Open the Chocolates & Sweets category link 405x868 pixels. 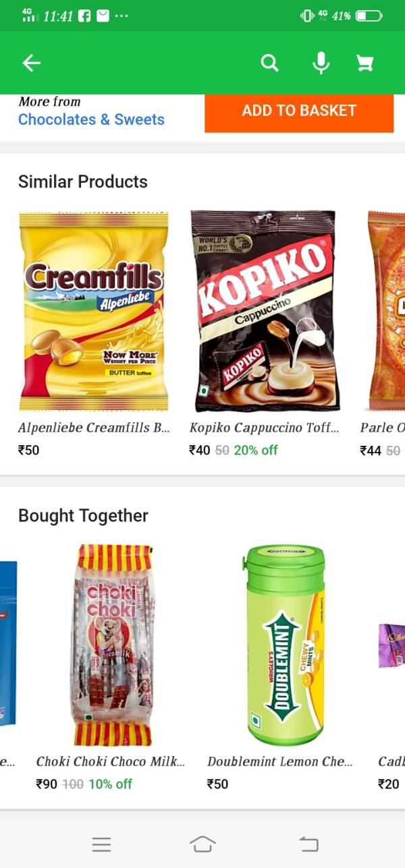click(91, 119)
